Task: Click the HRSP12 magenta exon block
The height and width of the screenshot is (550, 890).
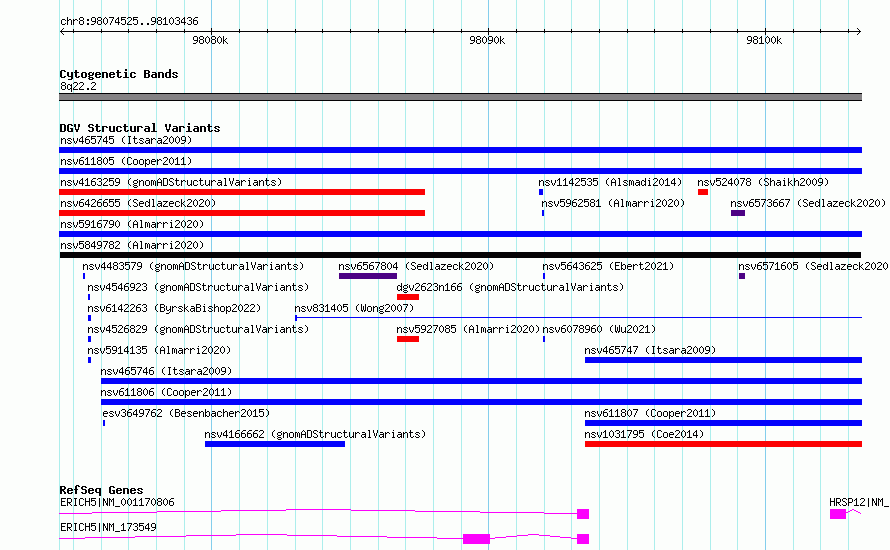Action: 838,514
